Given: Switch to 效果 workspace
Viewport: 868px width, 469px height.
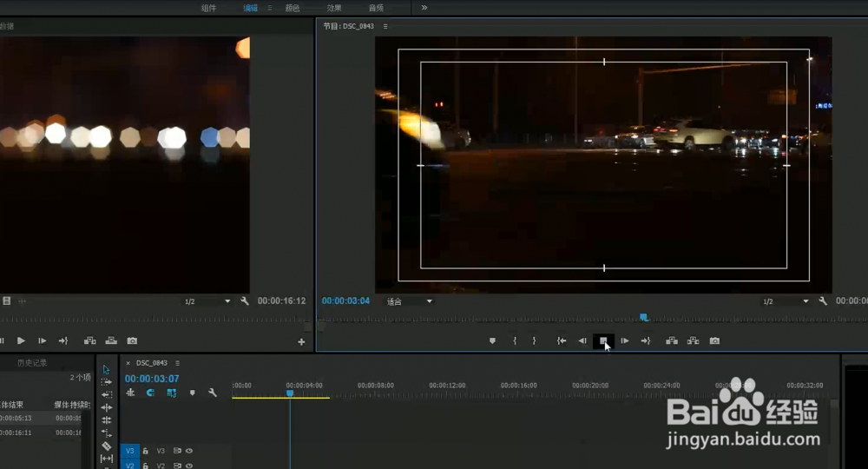Looking at the screenshot, I should pos(334,8).
